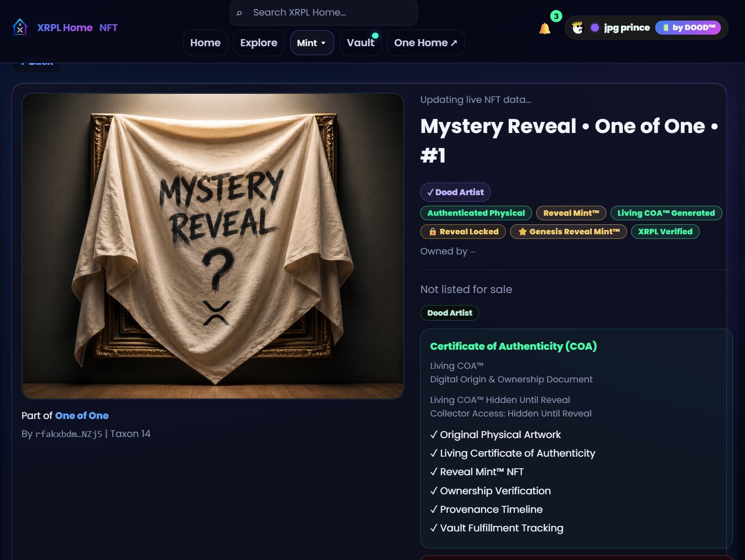Click the creator address rfakxbdm…NZj5
Screen dimensions: 745x560
click(x=69, y=434)
